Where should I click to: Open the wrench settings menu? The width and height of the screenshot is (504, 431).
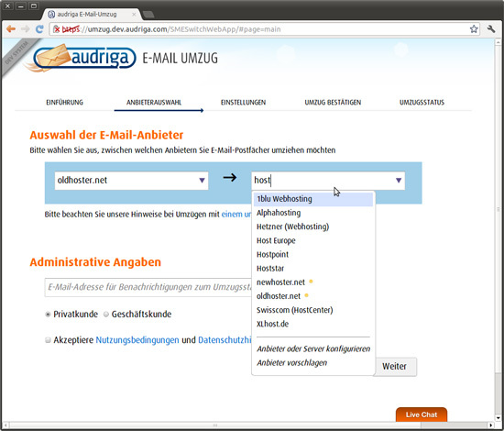491,29
